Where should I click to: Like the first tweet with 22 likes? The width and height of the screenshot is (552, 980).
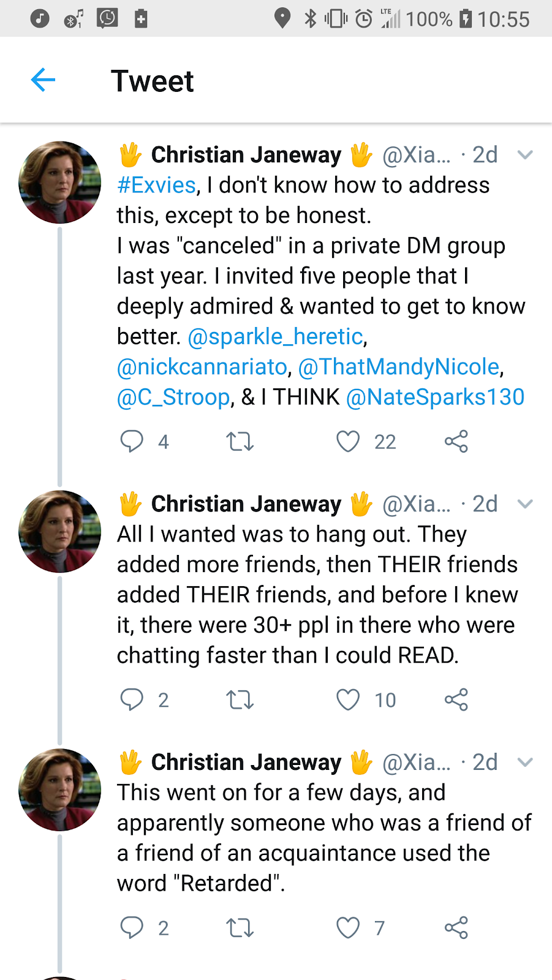click(x=348, y=441)
